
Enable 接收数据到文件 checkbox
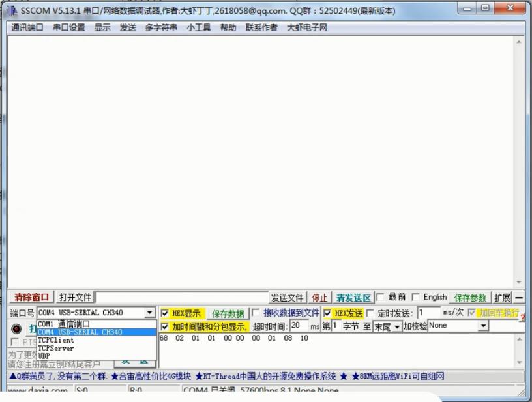pos(256,313)
